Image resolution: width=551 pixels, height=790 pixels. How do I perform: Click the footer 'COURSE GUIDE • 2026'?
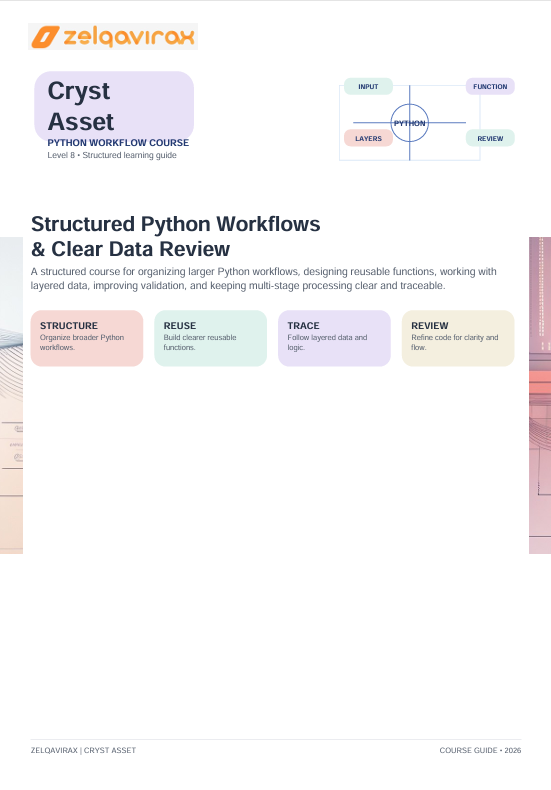480,751
